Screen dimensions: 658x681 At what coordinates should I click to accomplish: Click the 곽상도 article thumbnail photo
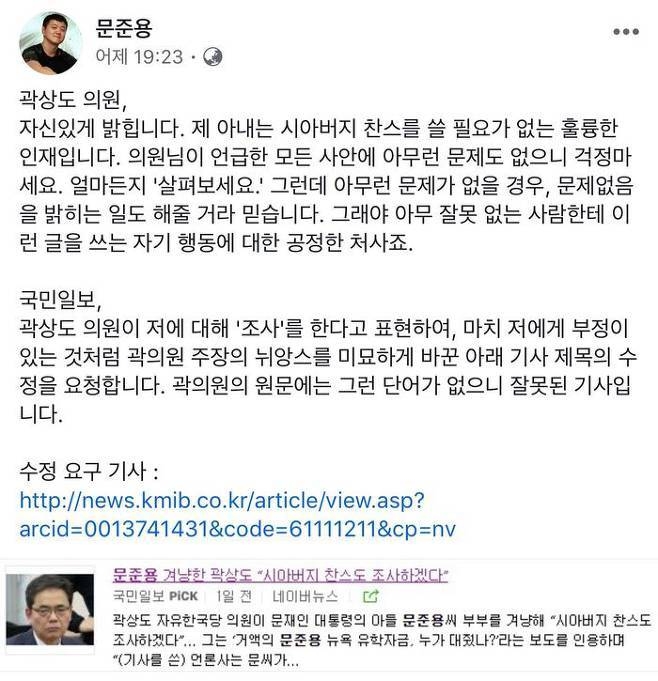(x=50, y=609)
